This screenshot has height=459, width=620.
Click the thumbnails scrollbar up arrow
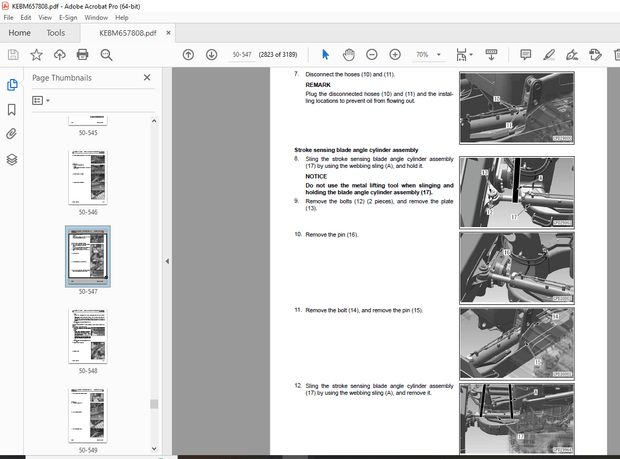[154, 121]
